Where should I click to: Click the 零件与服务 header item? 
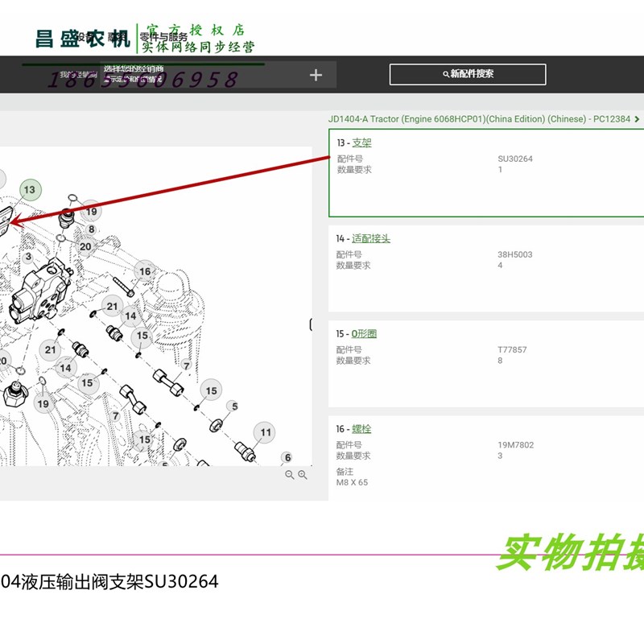pyautogui.click(x=163, y=36)
